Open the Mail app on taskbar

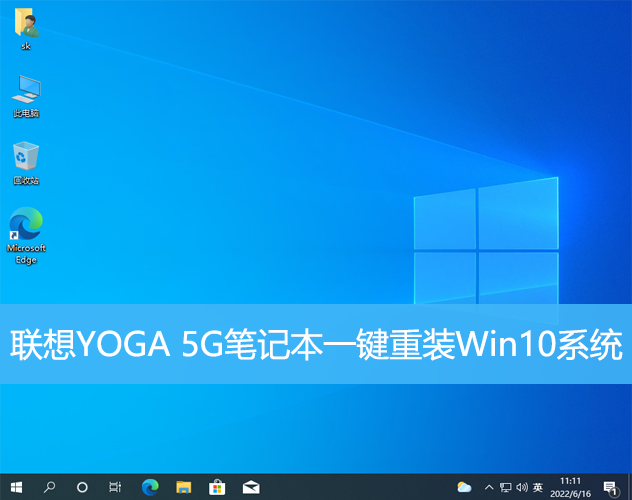251,487
